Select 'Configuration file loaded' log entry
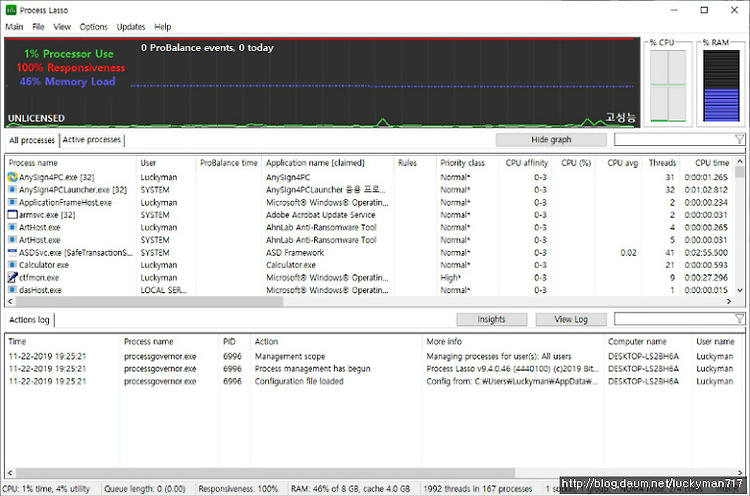Viewport: 750px width, 496px height. point(299,381)
